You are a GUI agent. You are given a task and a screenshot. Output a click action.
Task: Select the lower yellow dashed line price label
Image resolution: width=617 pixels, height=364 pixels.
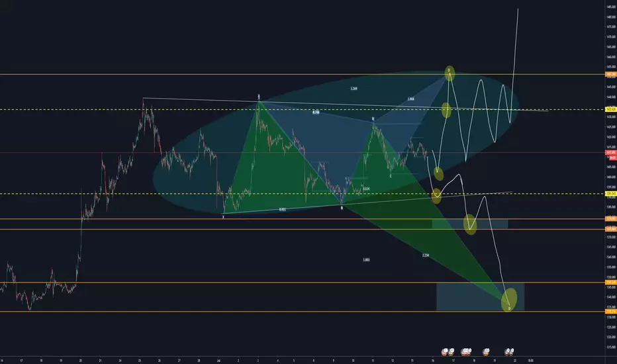[x=611, y=194]
